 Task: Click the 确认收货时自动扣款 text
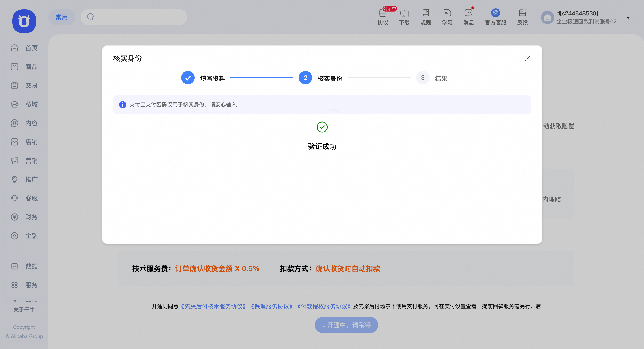pos(348,268)
